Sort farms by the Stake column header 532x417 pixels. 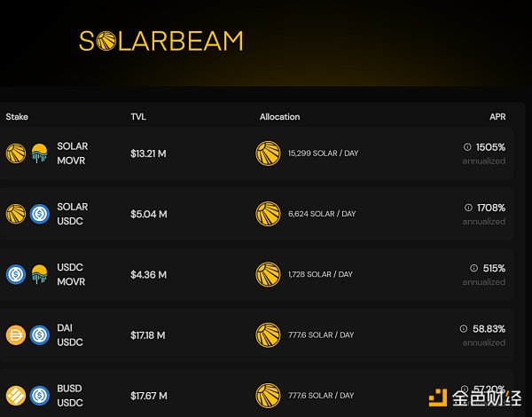(x=17, y=117)
